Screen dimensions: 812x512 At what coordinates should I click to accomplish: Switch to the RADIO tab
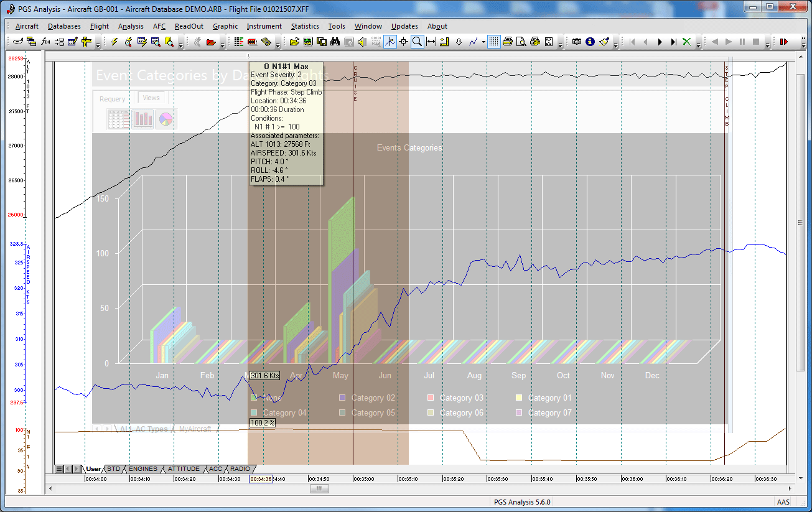click(x=240, y=468)
